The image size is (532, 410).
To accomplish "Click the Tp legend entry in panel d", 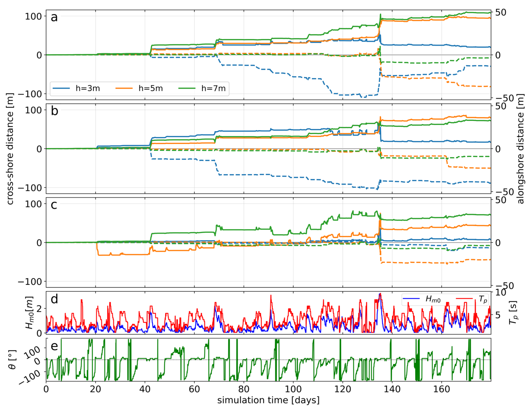I will [x=483, y=299].
